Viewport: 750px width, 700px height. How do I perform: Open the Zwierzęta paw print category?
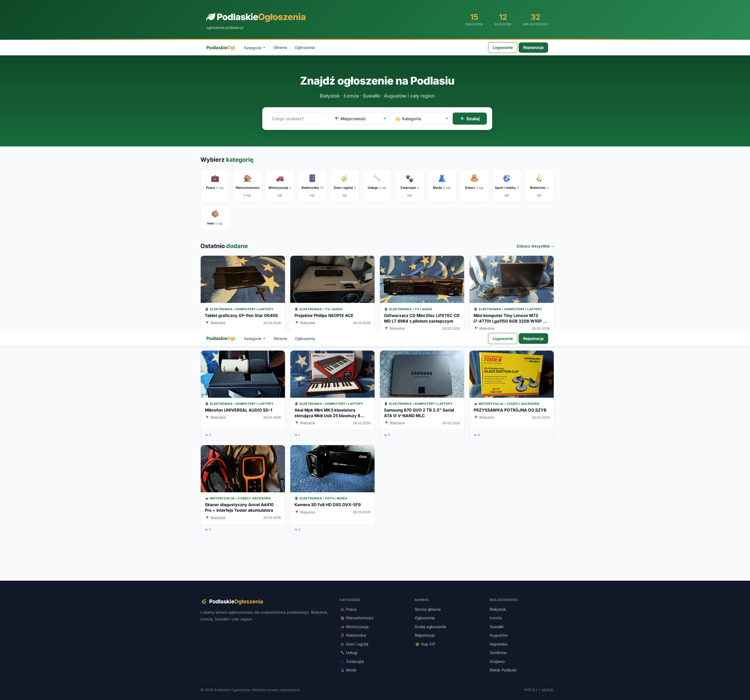(409, 179)
